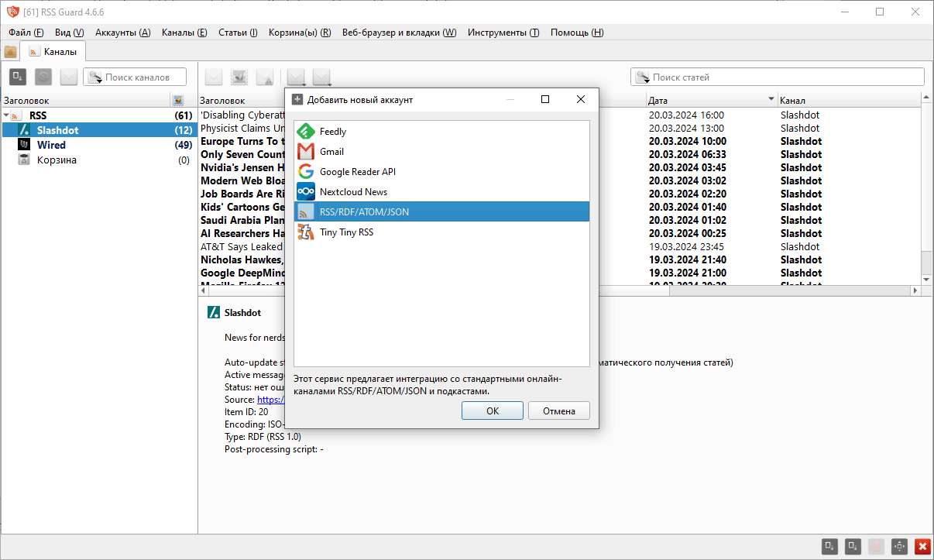Click the article list scrollbar down arrow
The image size is (934, 560).
coord(927,279)
